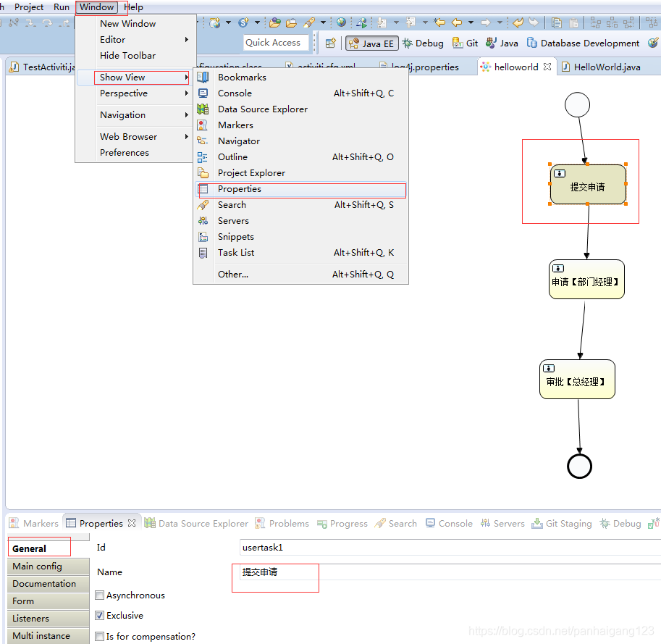The image size is (661, 644).
Task: Open Preferences from the Window menu
Action: pos(122,152)
